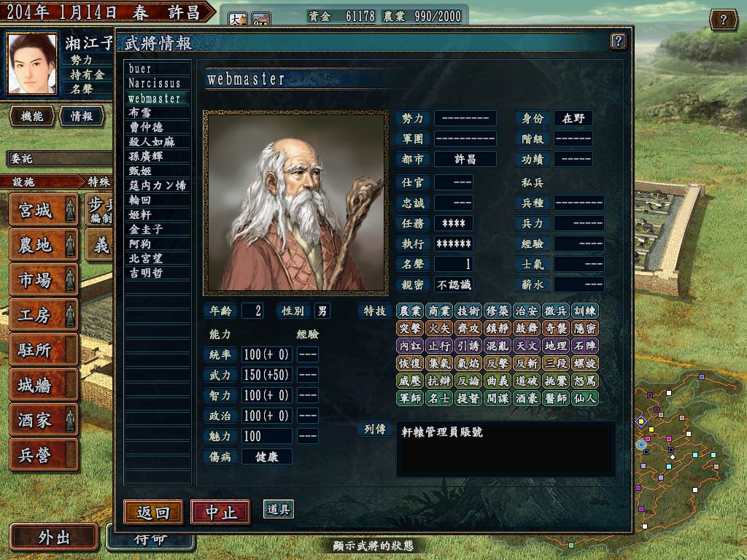Select 金圭子 in the officer list
Viewport: 747px width, 560px height.
tap(158, 229)
